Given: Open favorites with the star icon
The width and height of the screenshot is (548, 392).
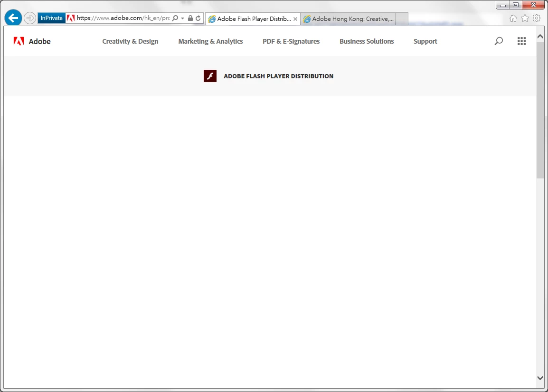Looking at the screenshot, I should click(x=525, y=19).
